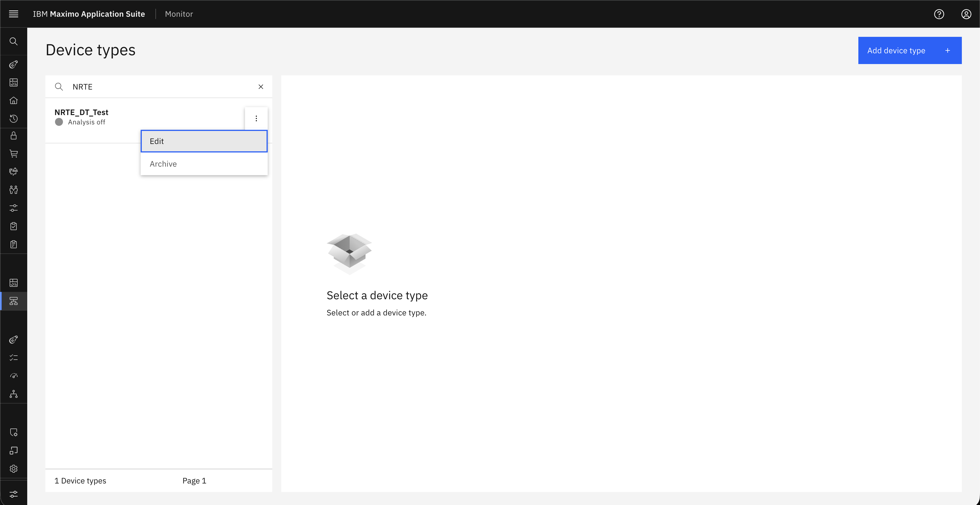Click the sliders icon above the clipboard-check icon
Viewport: 980px width, 505px height.
click(13, 208)
